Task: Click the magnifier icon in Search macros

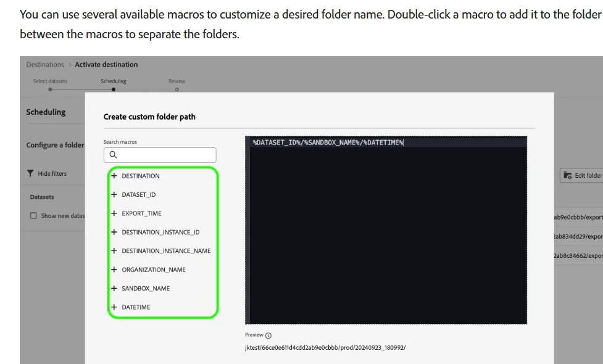Action: 113,155
